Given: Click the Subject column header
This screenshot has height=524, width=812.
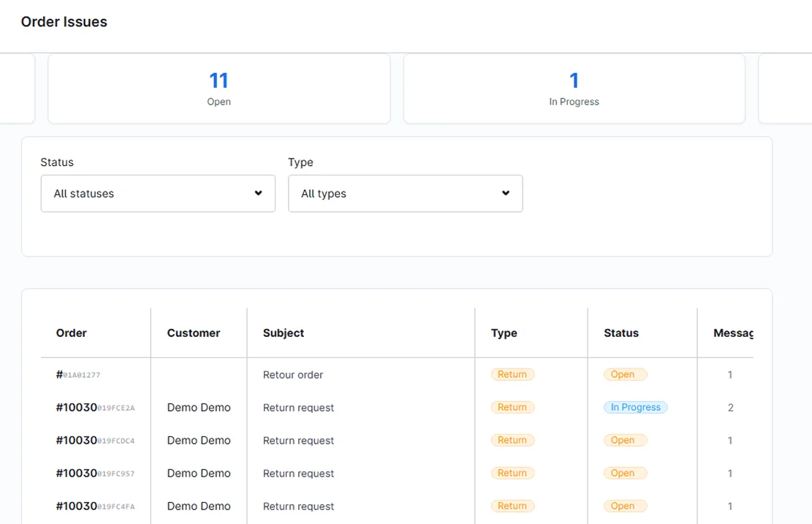Looking at the screenshot, I should (284, 333).
